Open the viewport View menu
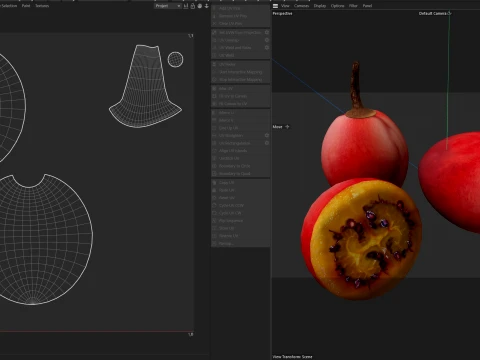The width and height of the screenshot is (480, 360). point(285,6)
